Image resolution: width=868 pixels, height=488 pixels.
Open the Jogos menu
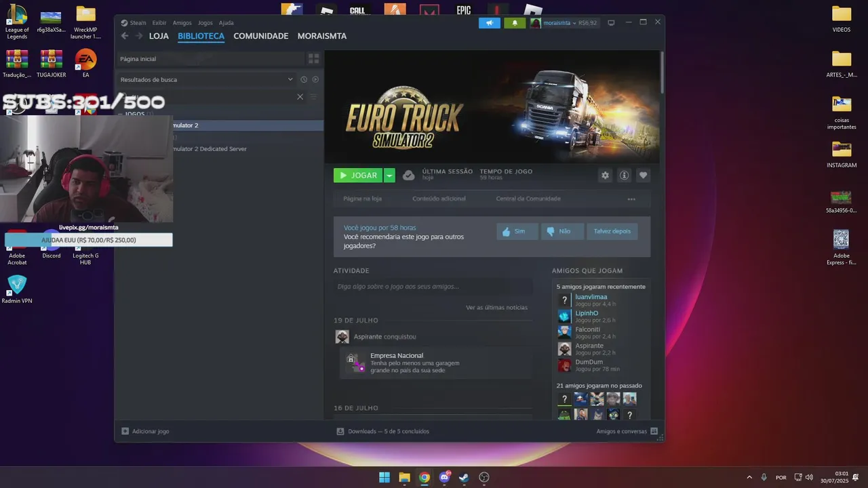tap(205, 23)
